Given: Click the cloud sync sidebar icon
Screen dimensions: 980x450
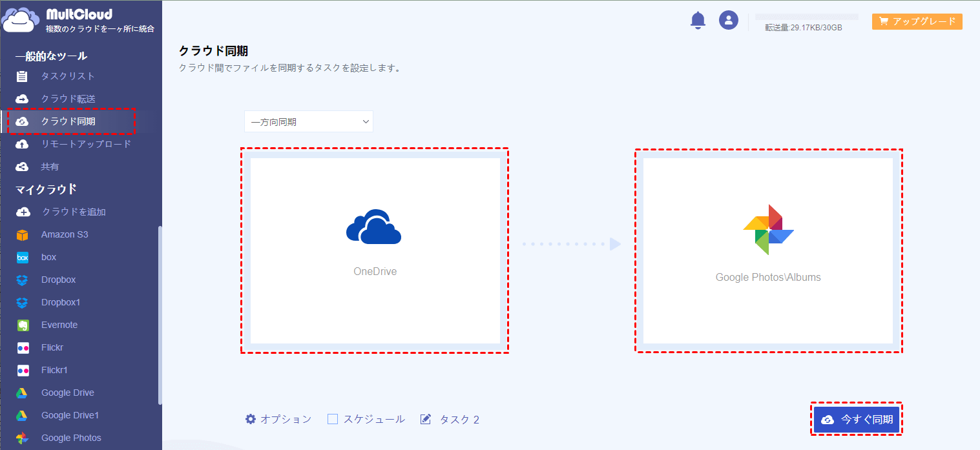Looking at the screenshot, I should coord(22,121).
